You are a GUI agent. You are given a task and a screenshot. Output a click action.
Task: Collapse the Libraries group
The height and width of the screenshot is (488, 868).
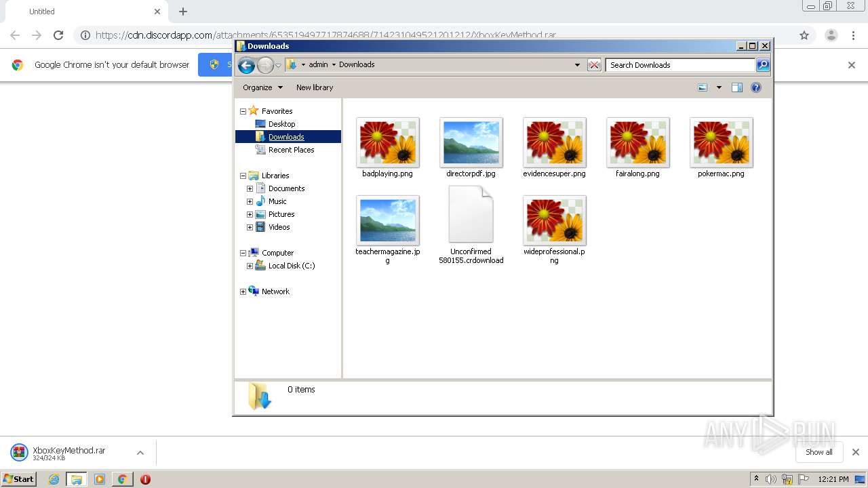(243, 176)
